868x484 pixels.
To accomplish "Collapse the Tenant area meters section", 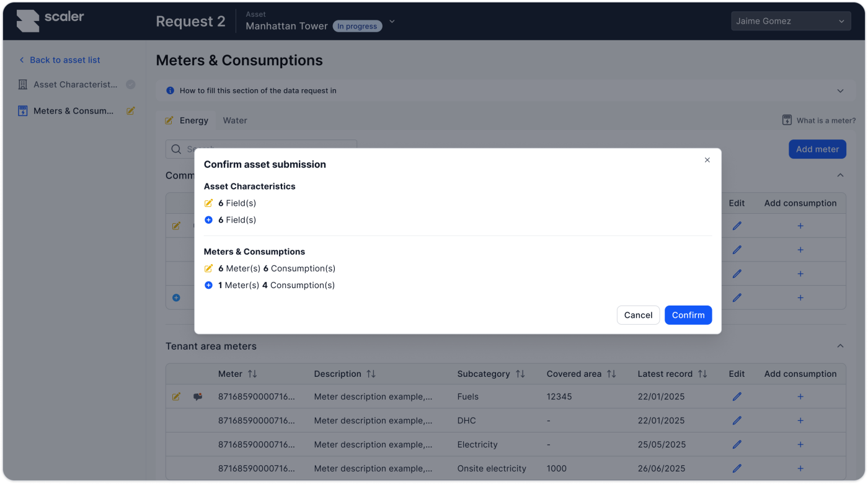I will coord(840,346).
